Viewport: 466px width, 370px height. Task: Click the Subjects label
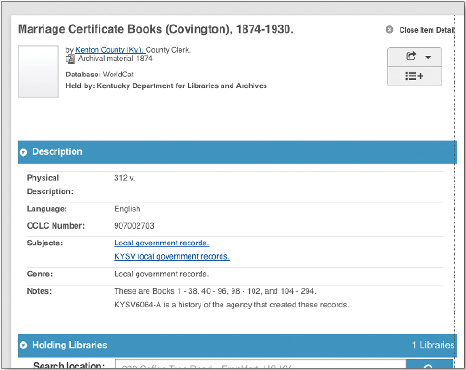(45, 243)
